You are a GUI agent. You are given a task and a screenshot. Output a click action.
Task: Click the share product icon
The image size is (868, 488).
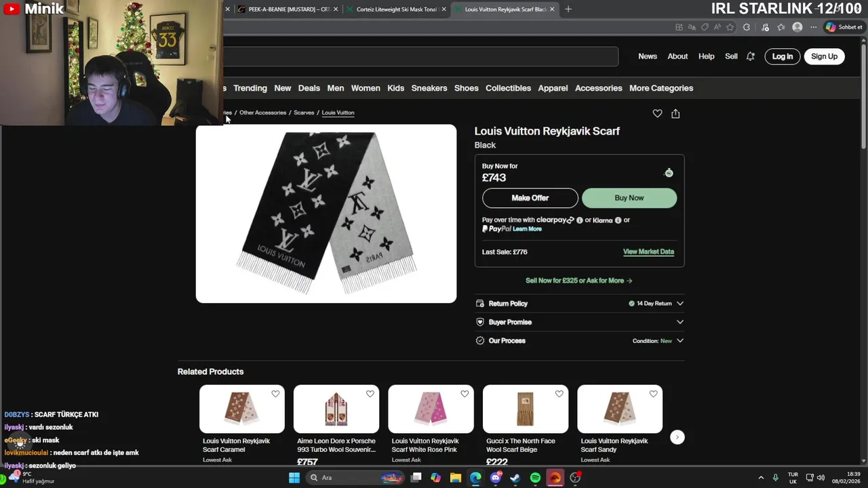coord(675,113)
